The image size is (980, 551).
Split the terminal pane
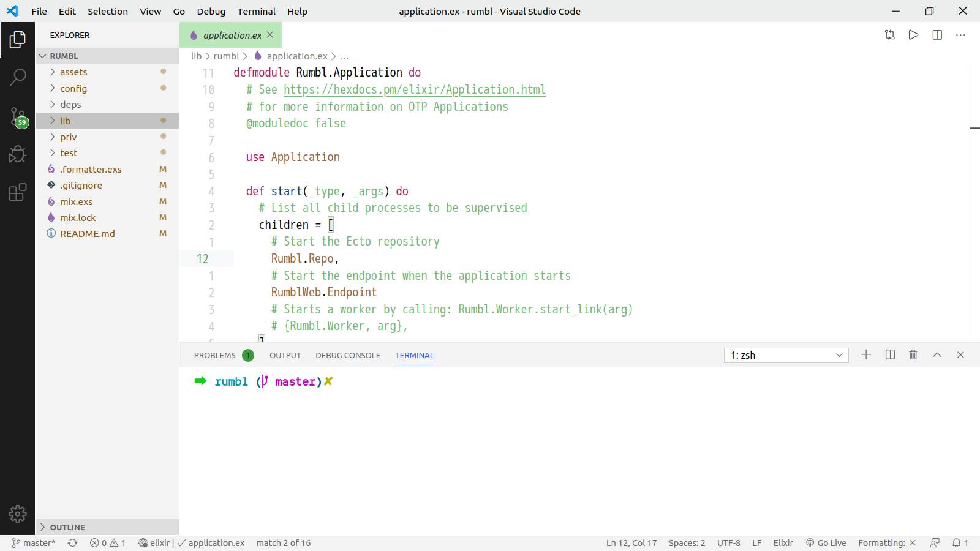coord(890,354)
